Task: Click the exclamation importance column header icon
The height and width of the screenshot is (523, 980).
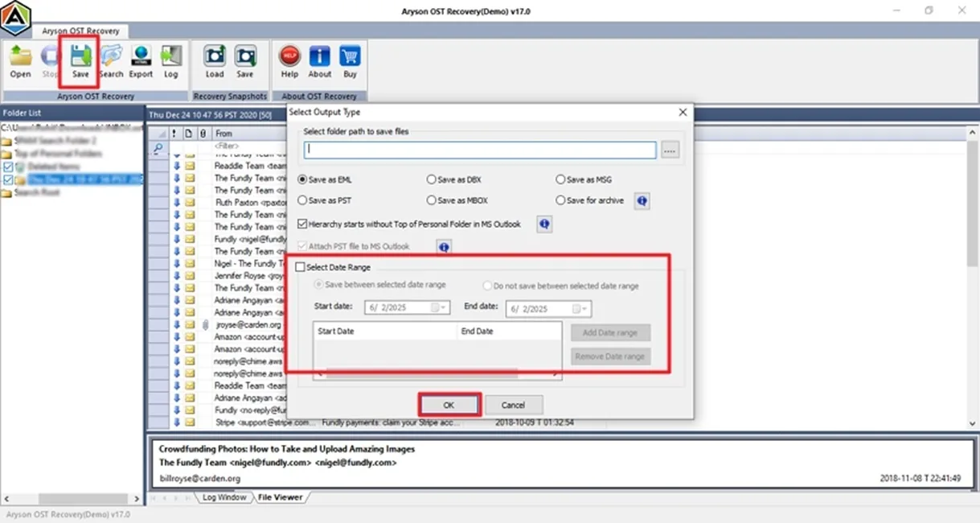Action: click(x=174, y=134)
